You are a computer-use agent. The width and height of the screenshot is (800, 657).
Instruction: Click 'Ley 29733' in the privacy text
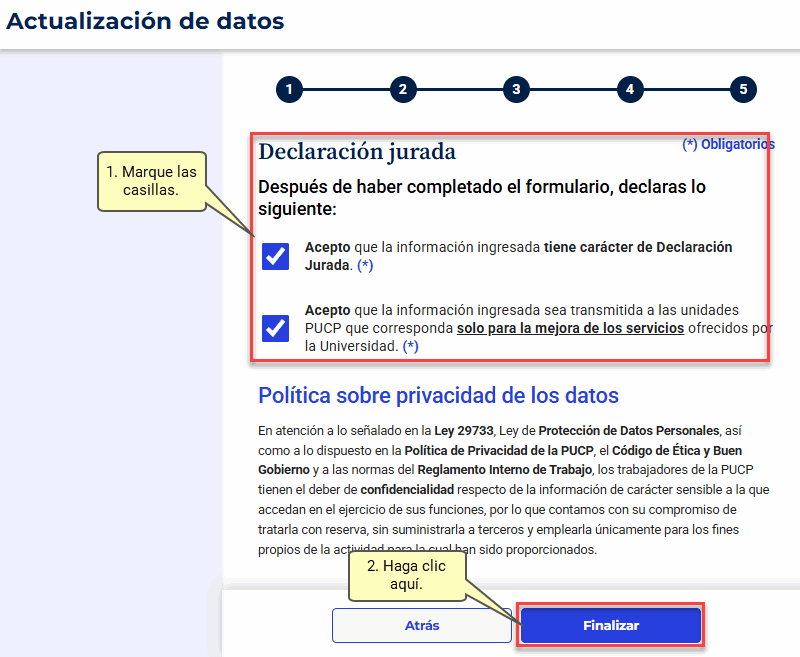pos(464,431)
